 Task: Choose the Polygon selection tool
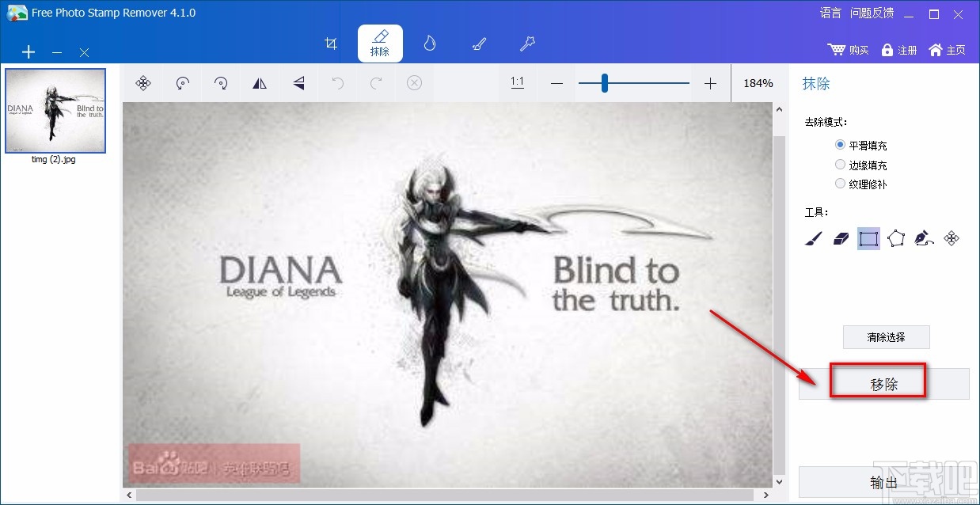coord(896,237)
